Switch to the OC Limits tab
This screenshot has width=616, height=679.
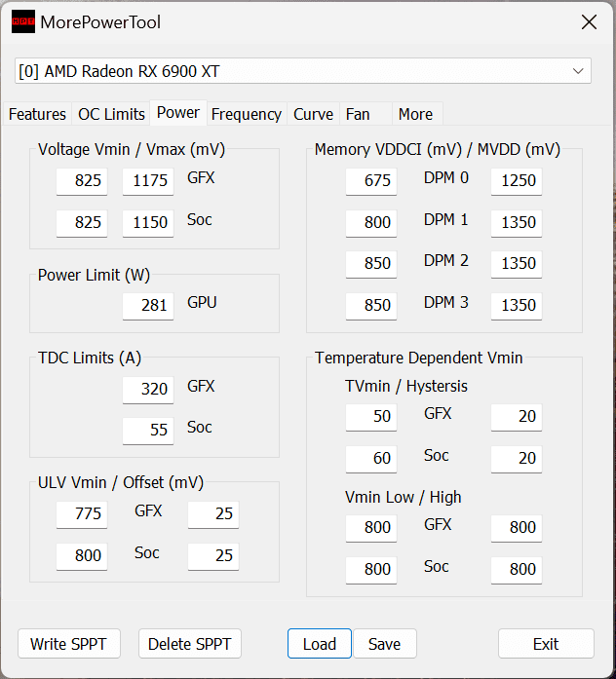(x=111, y=114)
